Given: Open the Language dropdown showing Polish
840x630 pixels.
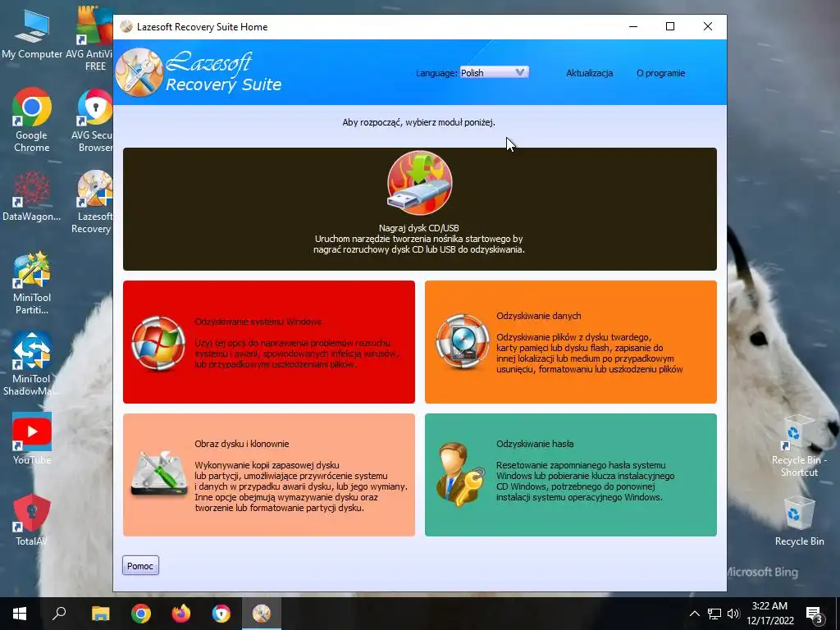Looking at the screenshot, I should (x=494, y=72).
